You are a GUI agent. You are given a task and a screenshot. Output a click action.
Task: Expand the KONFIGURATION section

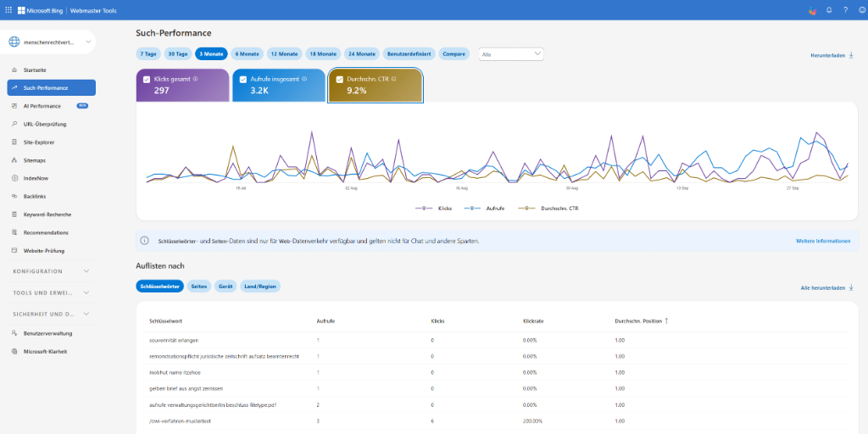pos(50,271)
